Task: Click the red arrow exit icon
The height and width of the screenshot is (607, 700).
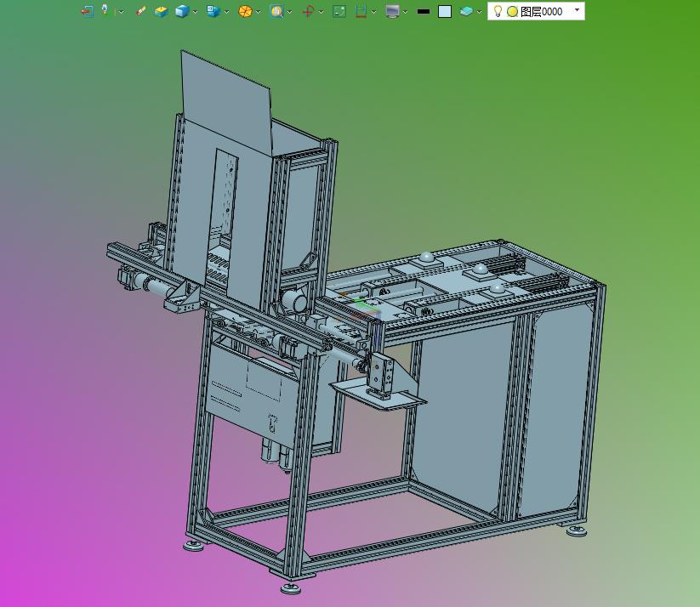Action: (x=87, y=11)
